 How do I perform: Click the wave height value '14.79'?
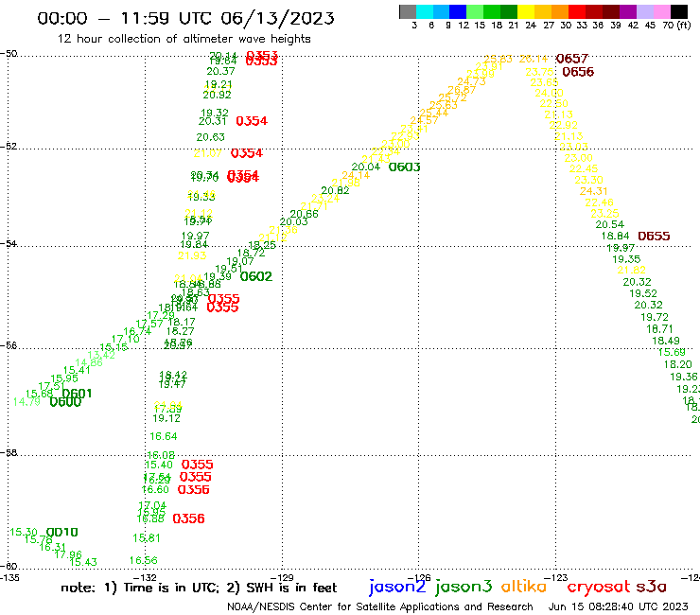[x=26, y=401]
